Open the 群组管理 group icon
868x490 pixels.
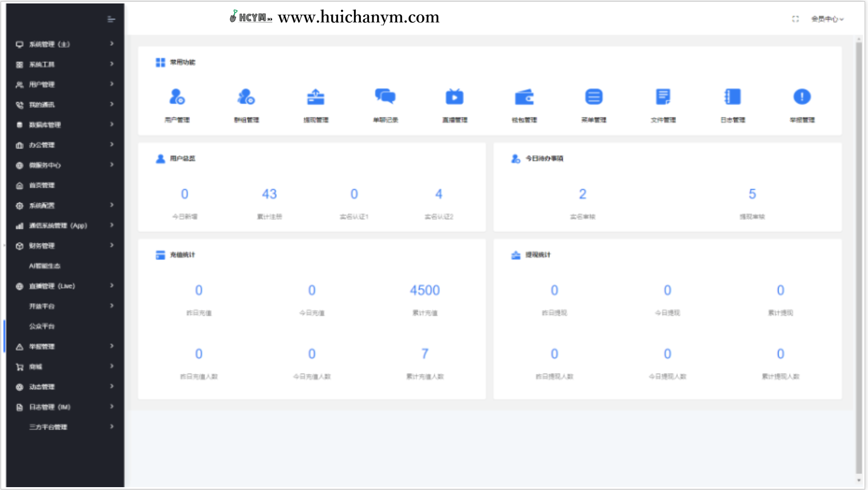tap(246, 97)
